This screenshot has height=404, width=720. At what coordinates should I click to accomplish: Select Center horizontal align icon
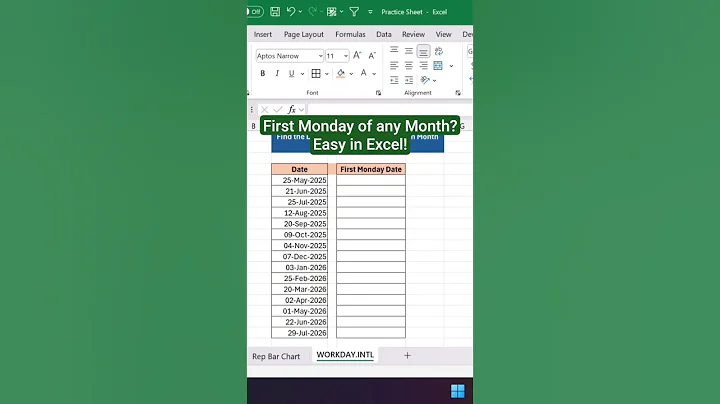pos(409,66)
